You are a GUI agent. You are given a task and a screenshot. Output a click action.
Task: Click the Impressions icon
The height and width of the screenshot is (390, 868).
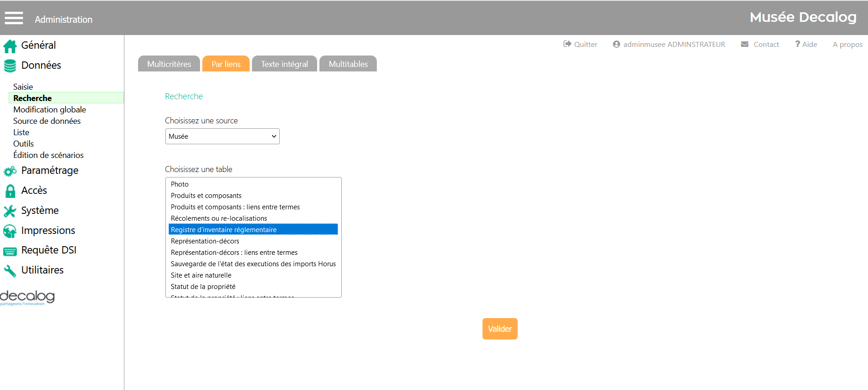[10, 231]
